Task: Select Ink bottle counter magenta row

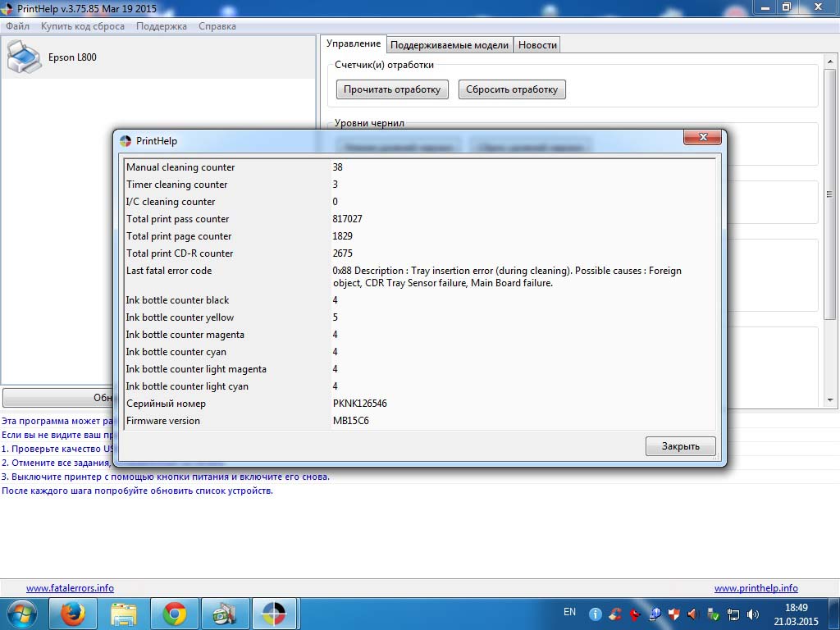Action: pos(419,335)
